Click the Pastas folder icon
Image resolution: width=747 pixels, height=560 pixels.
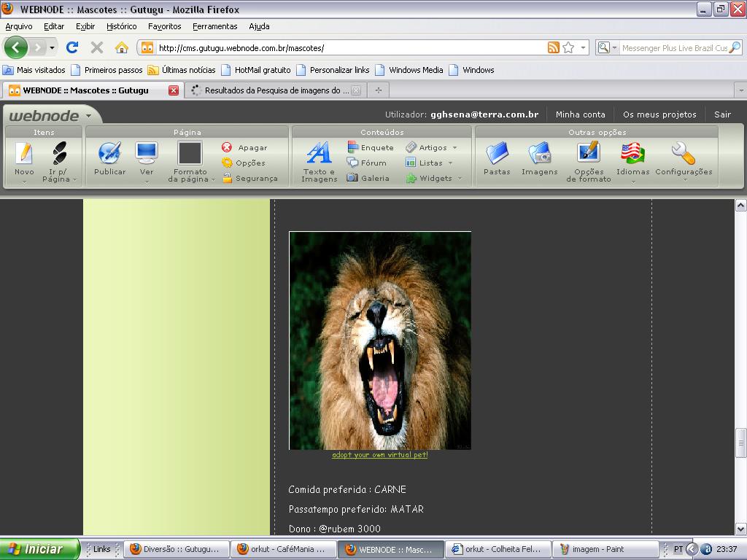coord(497,153)
